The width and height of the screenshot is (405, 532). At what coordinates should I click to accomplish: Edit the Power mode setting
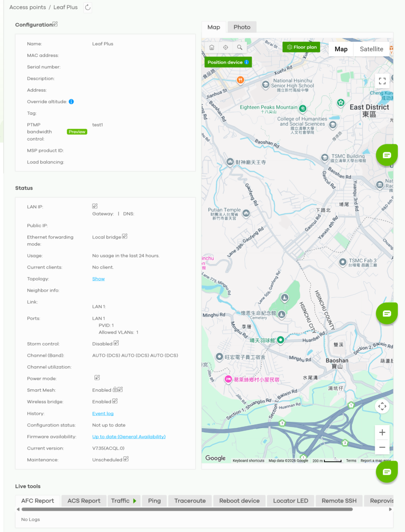(97, 378)
